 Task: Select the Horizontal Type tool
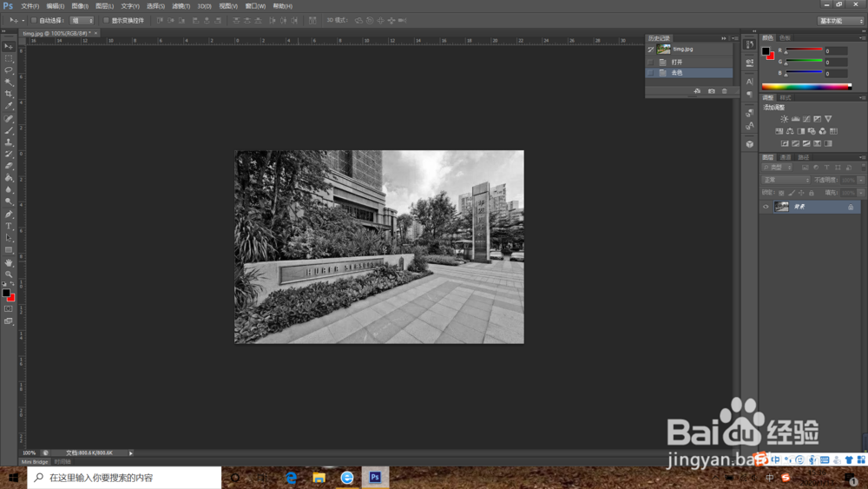[x=9, y=227]
